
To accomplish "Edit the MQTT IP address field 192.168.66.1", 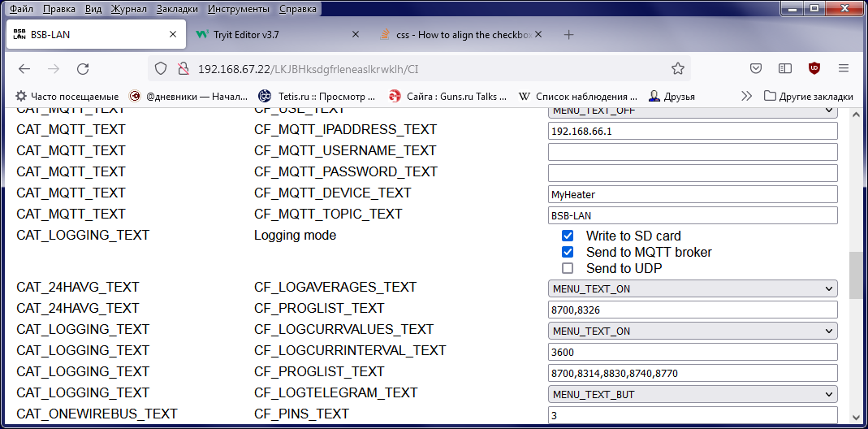I will pos(693,131).
